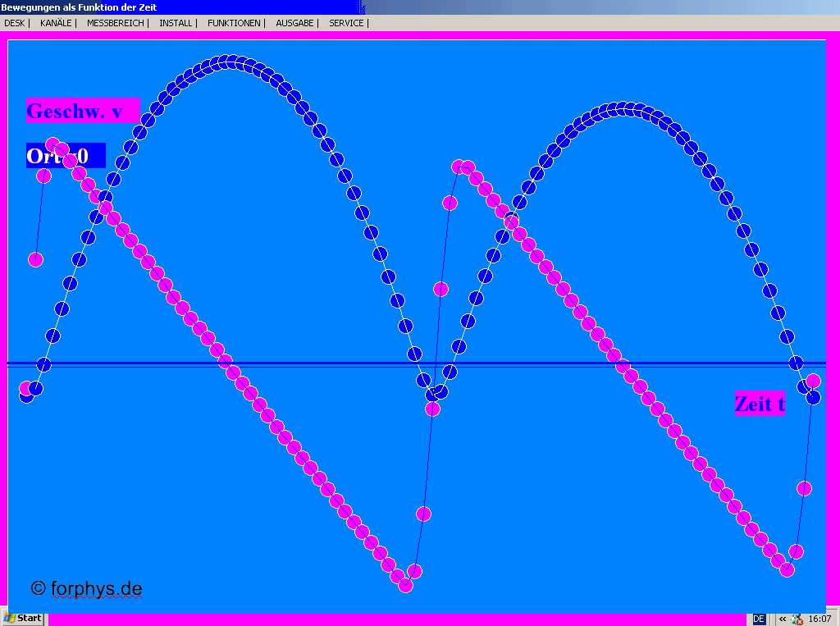Open the INSTALL menu

tap(176, 23)
